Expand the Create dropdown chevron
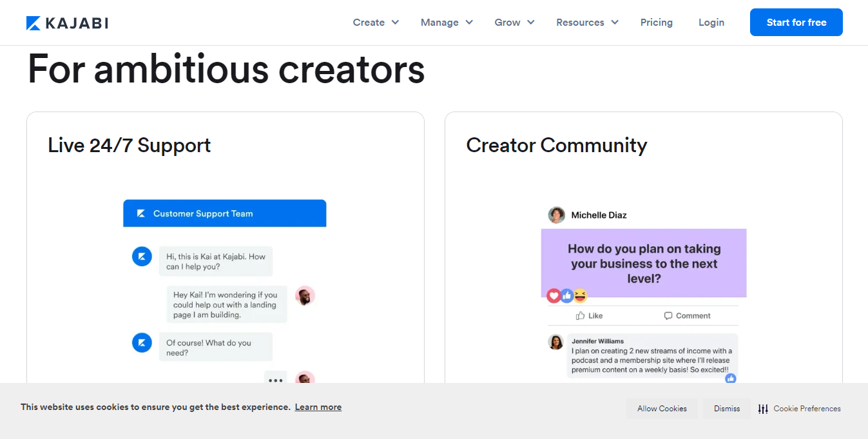 pyautogui.click(x=395, y=23)
